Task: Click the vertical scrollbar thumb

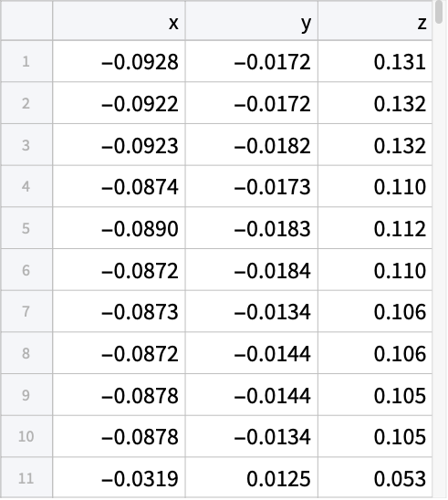Action: pyautogui.click(x=440, y=12)
